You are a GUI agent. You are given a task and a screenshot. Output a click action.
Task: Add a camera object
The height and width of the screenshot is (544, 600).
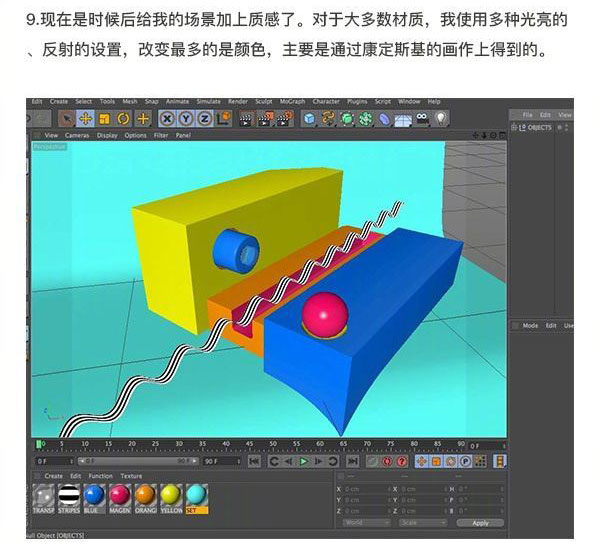422,118
